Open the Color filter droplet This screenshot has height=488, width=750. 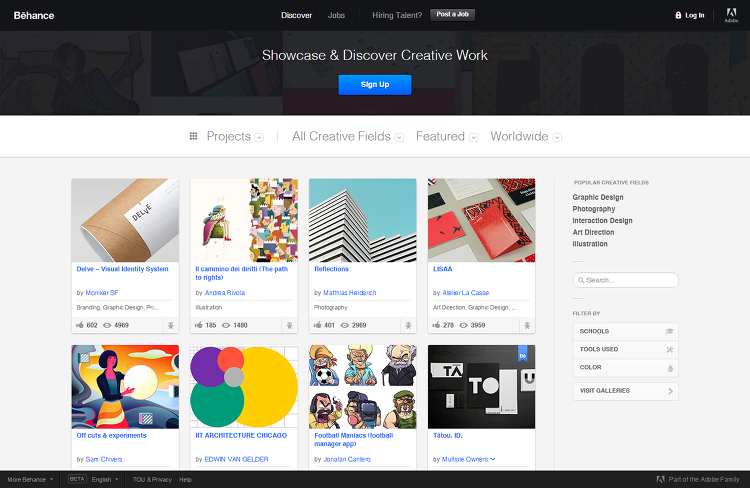[670, 368]
